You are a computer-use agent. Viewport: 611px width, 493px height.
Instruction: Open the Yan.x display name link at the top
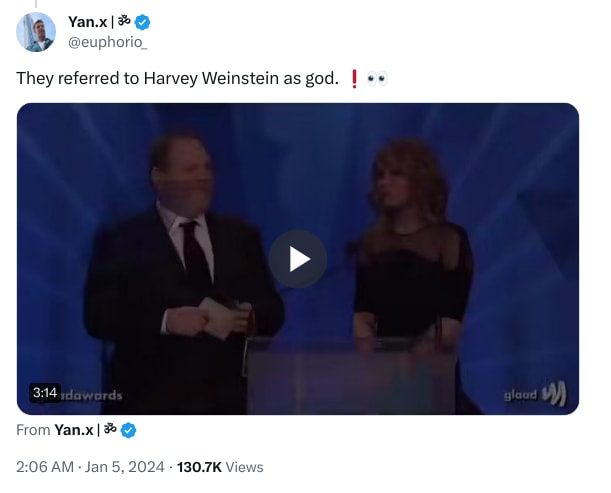(x=88, y=22)
